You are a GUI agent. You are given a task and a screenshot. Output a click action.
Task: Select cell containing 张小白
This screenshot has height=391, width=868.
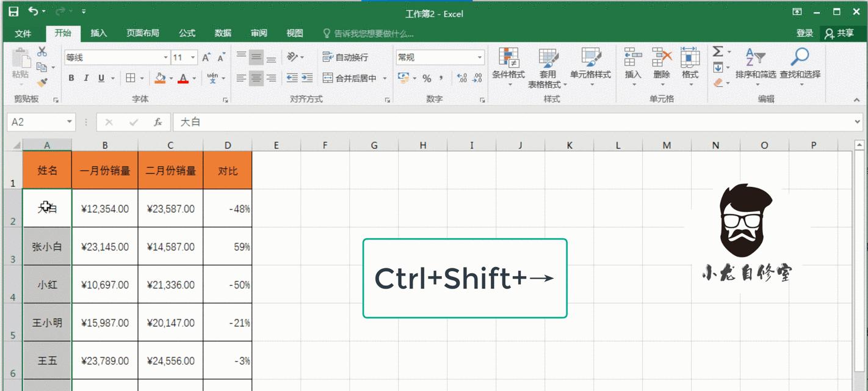pyautogui.click(x=47, y=247)
